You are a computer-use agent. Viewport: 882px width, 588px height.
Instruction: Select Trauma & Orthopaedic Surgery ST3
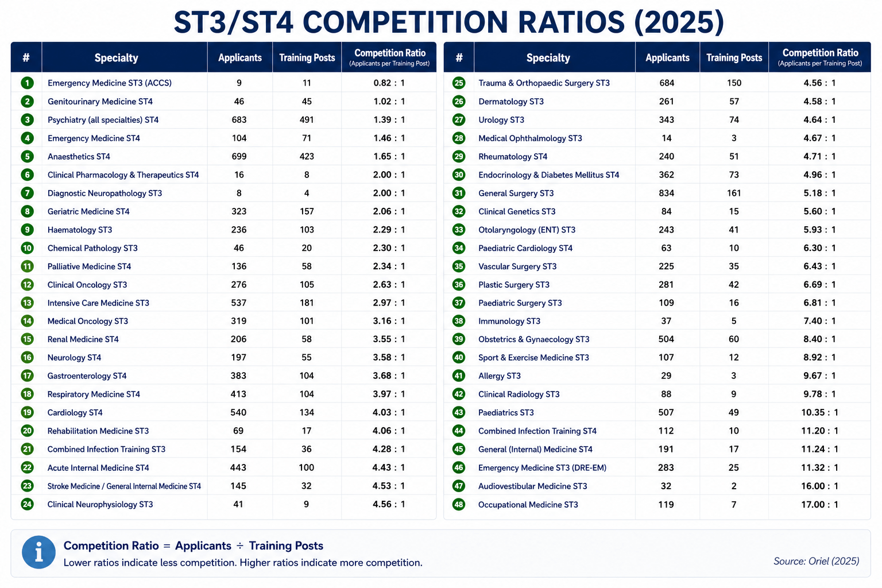click(x=544, y=83)
